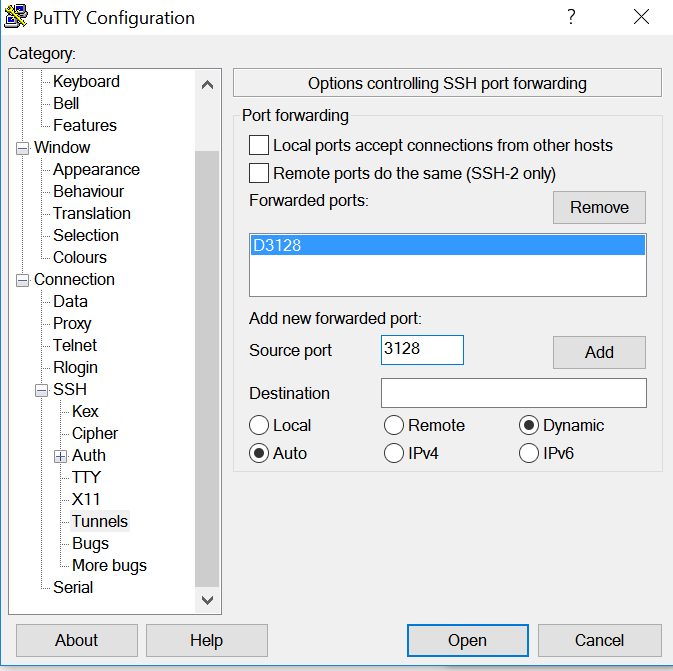Click the Open button
This screenshot has height=671, width=673.
coord(467,640)
